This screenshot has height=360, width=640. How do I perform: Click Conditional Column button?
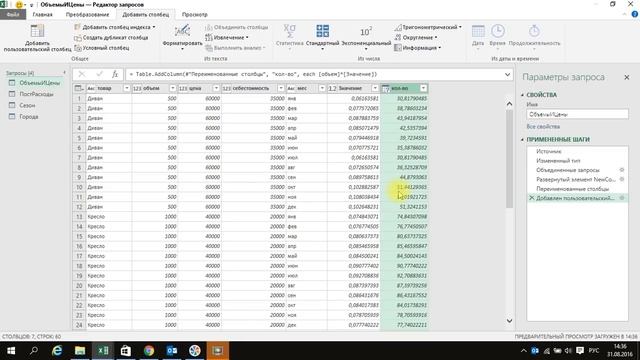coord(102,48)
